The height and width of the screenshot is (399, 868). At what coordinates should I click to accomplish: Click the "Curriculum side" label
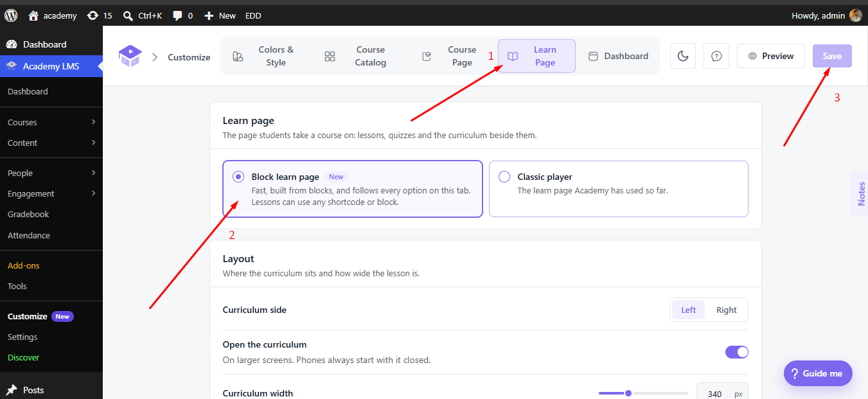254,310
